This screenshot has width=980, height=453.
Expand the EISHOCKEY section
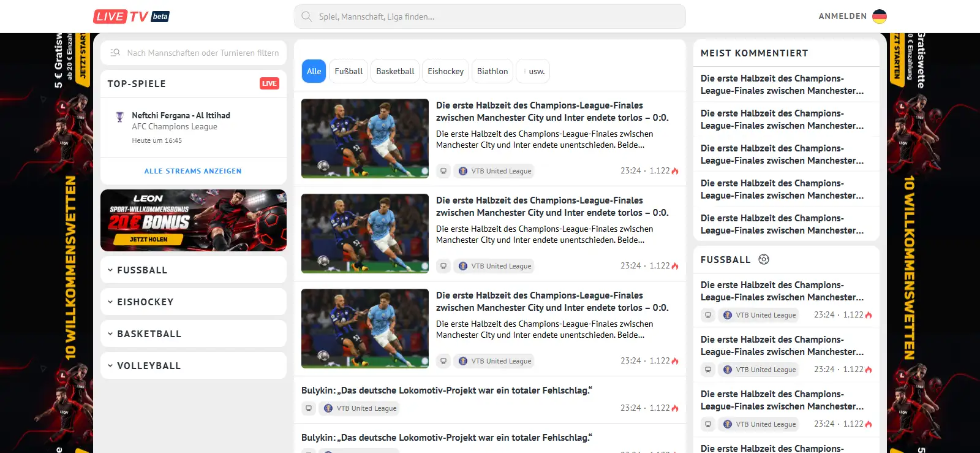(194, 302)
